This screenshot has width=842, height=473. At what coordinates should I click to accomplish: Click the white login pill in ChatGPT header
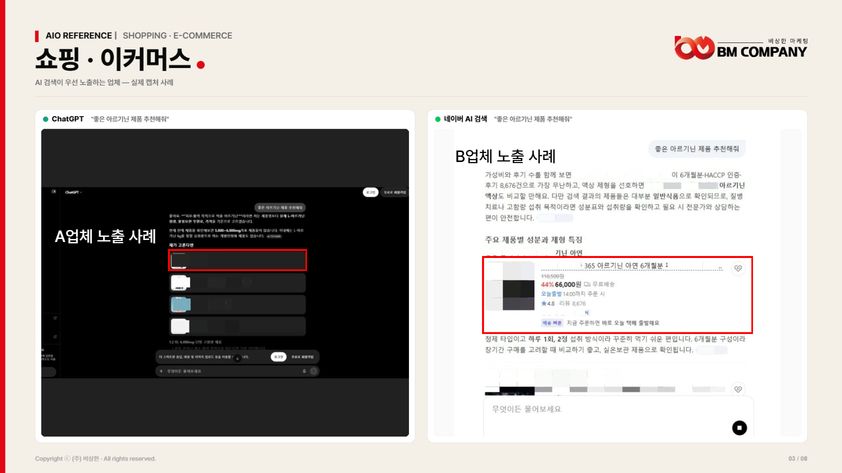(371, 192)
